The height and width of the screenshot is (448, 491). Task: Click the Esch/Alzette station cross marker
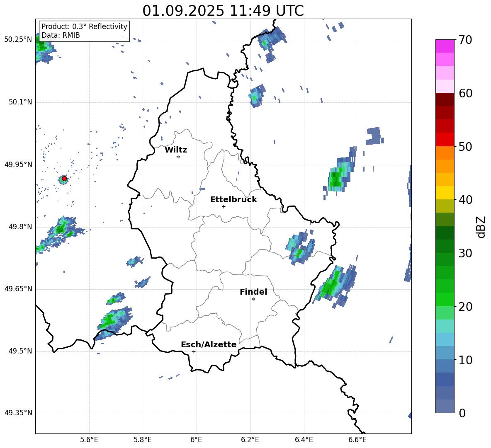coord(194,351)
